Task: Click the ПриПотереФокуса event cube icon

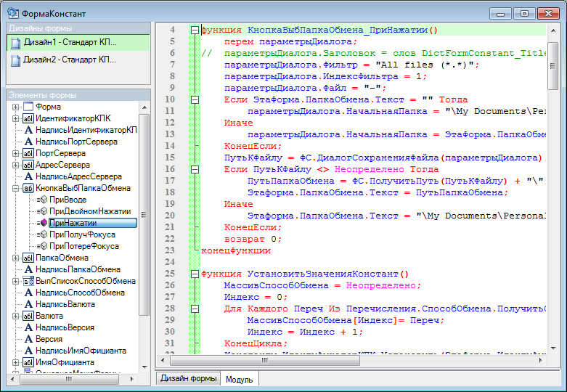Action: [44, 246]
